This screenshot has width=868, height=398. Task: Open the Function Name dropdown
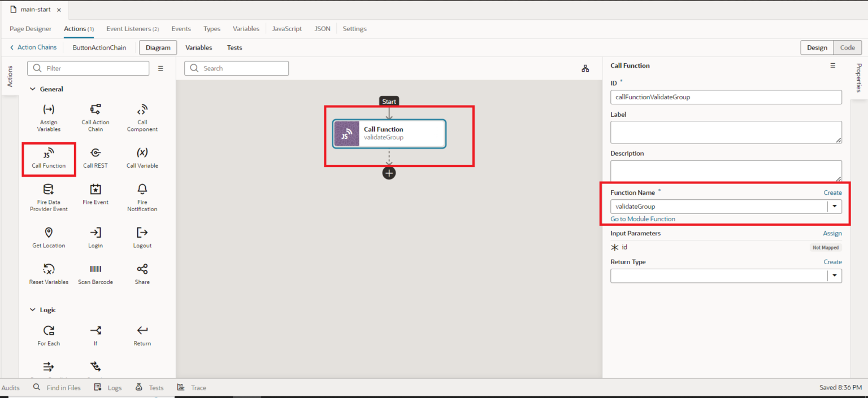[835, 206]
